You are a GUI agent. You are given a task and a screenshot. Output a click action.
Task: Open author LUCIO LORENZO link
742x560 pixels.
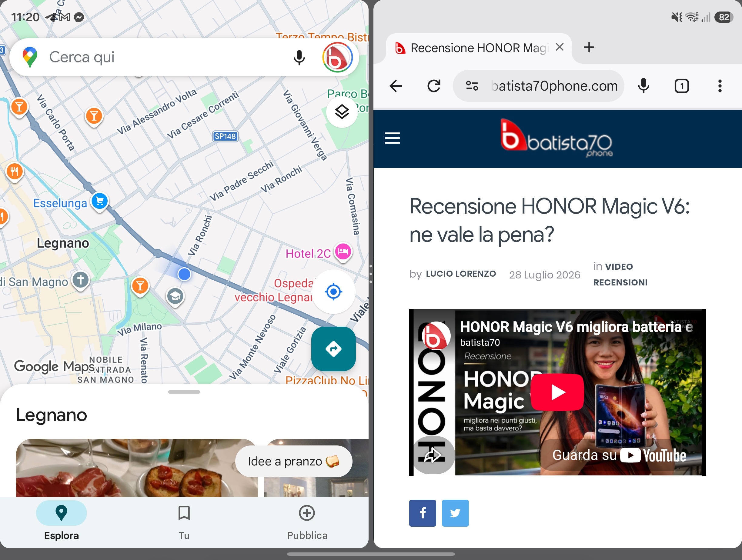[x=461, y=274]
